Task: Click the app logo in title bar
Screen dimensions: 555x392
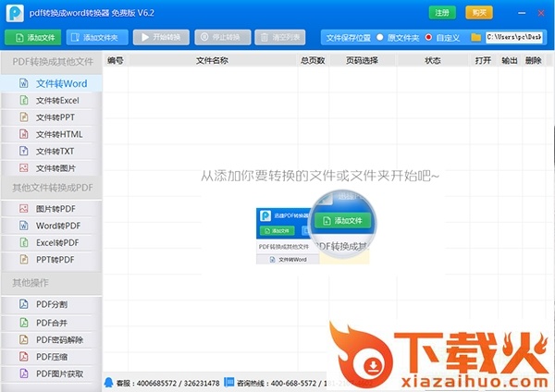Action: click(x=15, y=13)
